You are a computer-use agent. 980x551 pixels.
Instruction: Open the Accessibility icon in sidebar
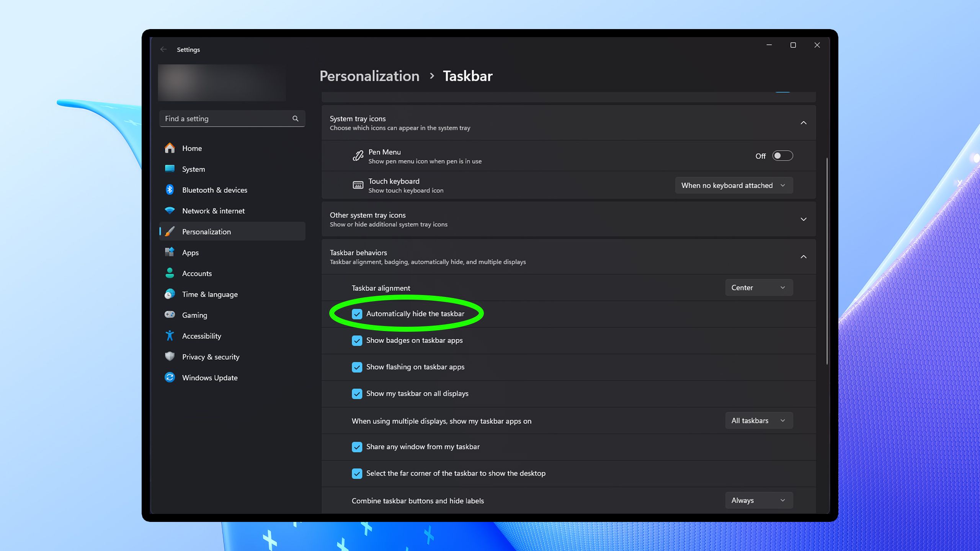point(170,336)
